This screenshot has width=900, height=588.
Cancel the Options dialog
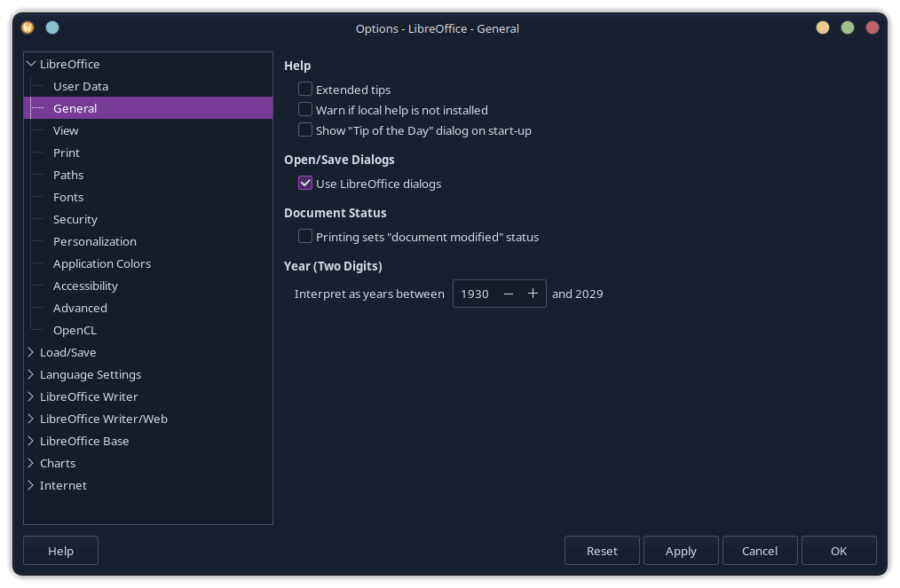coord(760,551)
